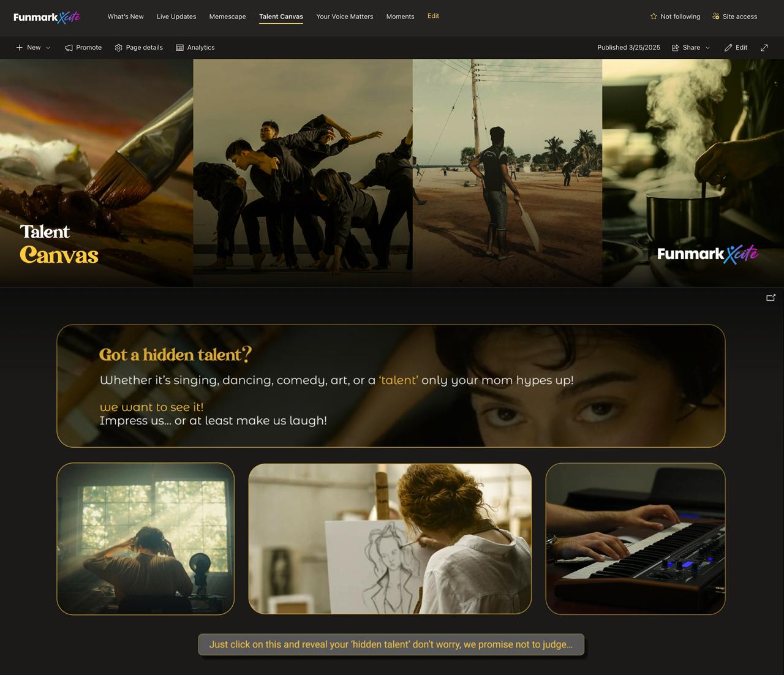Viewport: 784px width, 675px height.
Task: Click the plus New button
Action: (28, 47)
